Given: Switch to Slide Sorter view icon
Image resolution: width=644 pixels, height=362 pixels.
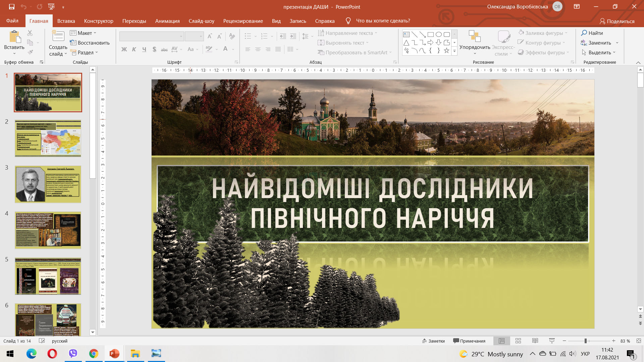Looking at the screenshot, I should [518, 341].
